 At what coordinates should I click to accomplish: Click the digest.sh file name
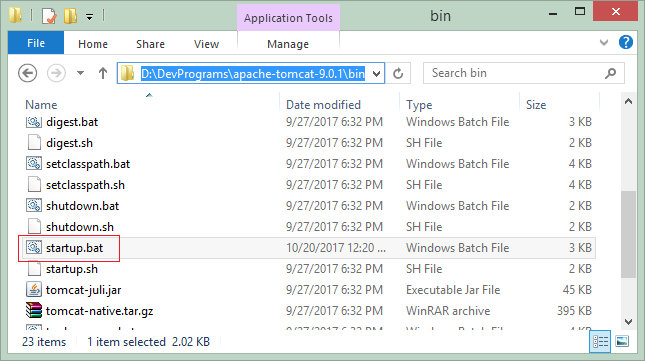tap(70, 143)
